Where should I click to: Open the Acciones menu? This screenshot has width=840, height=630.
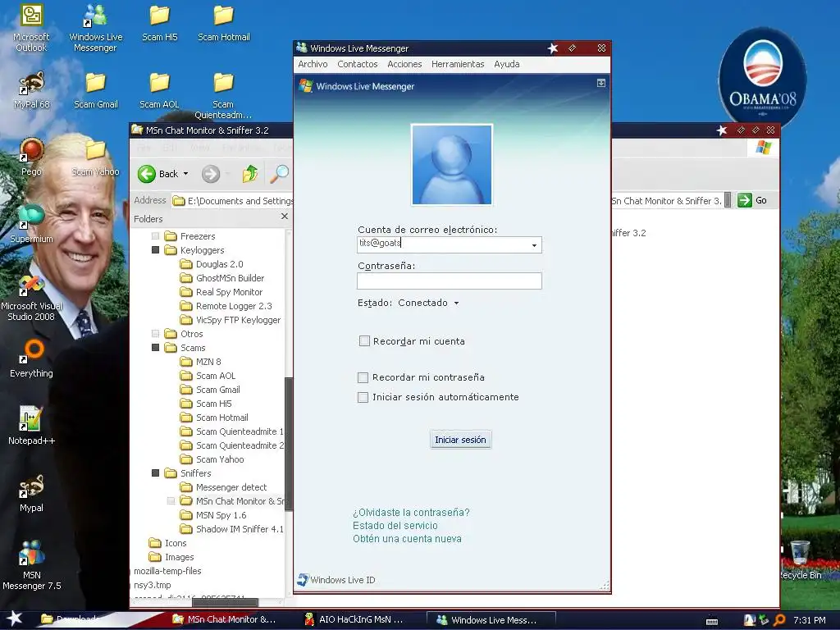pyautogui.click(x=404, y=64)
